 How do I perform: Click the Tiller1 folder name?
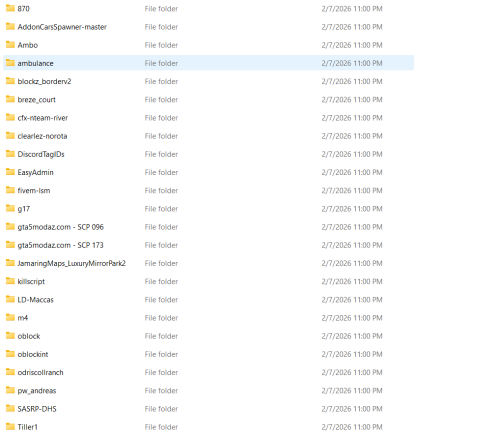28,427
